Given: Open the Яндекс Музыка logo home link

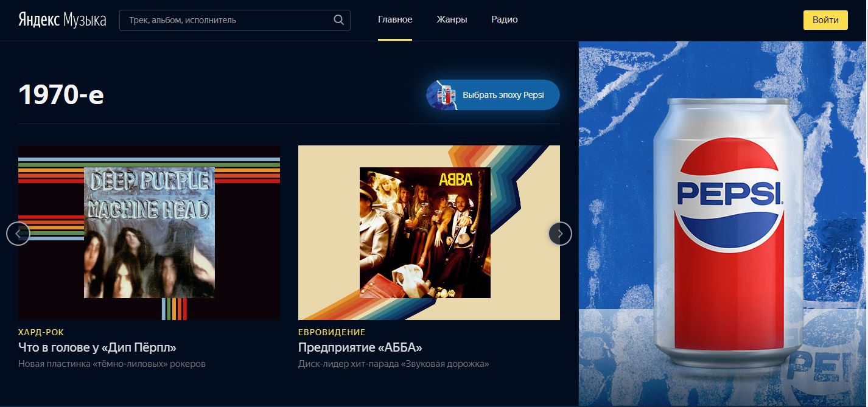Looking at the screenshot, I should click(62, 20).
